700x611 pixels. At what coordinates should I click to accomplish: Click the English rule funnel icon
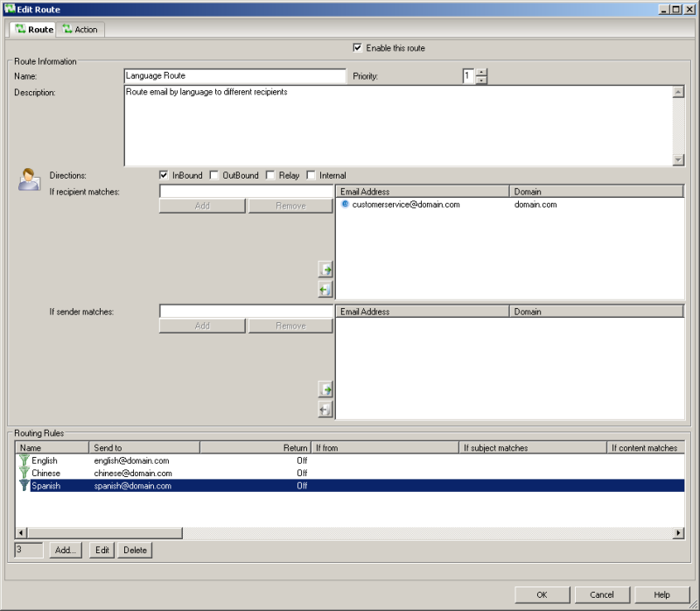[x=24, y=460]
